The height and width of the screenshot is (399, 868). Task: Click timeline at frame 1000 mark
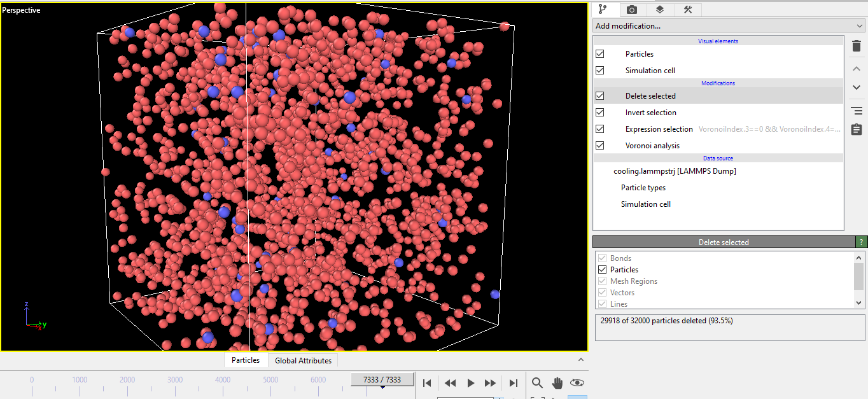click(80, 380)
